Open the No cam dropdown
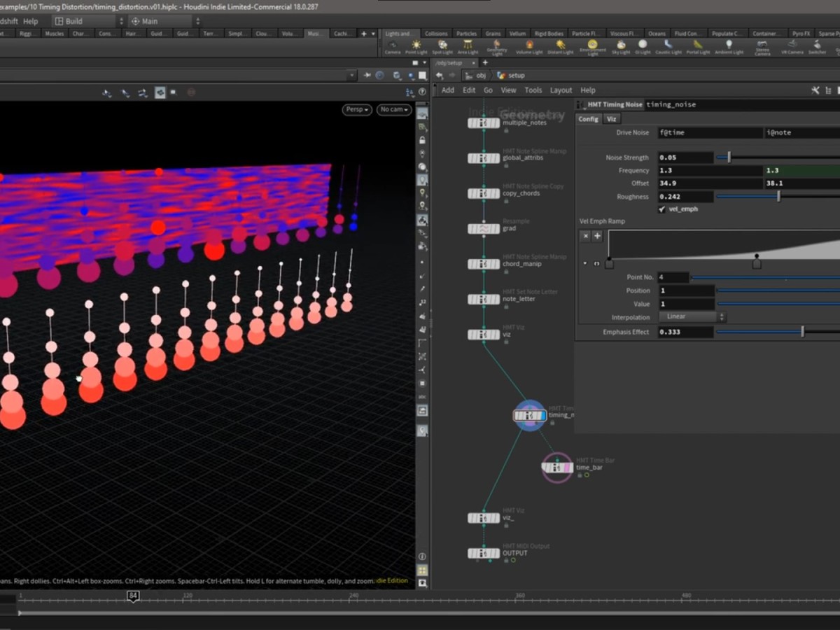This screenshot has width=840, height=630. [393, 109]
